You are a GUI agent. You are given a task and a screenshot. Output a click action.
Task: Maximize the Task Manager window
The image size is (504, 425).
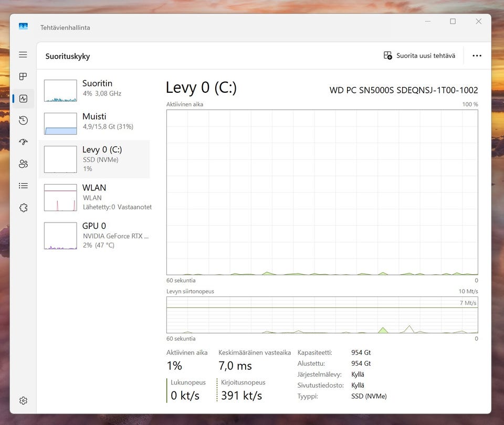453,22
